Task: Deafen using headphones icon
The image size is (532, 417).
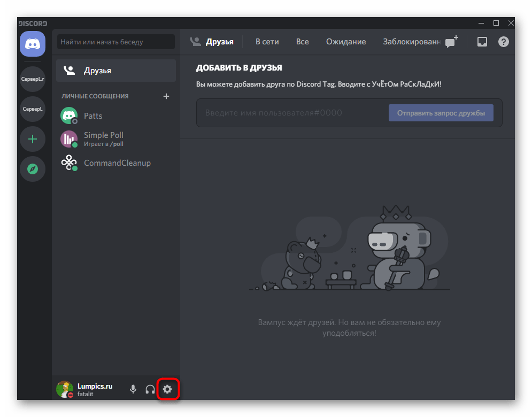Action: [150, 389]
